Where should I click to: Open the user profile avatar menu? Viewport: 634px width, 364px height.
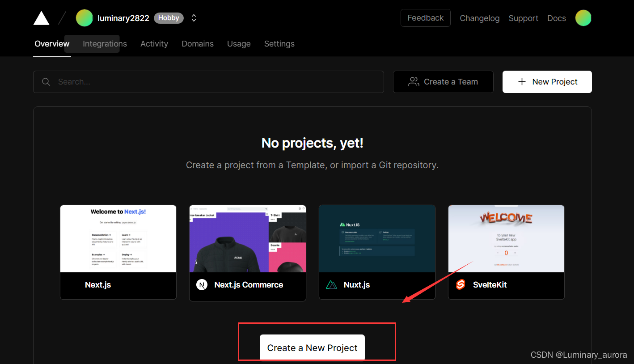583,18
